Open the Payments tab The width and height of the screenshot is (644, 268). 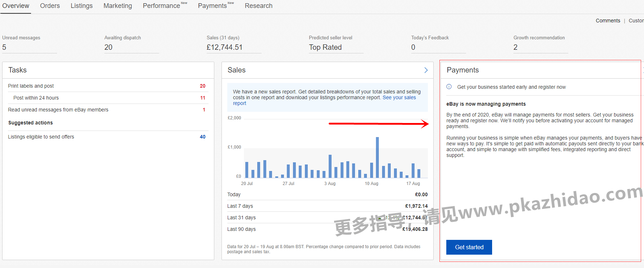pos(212,6)
